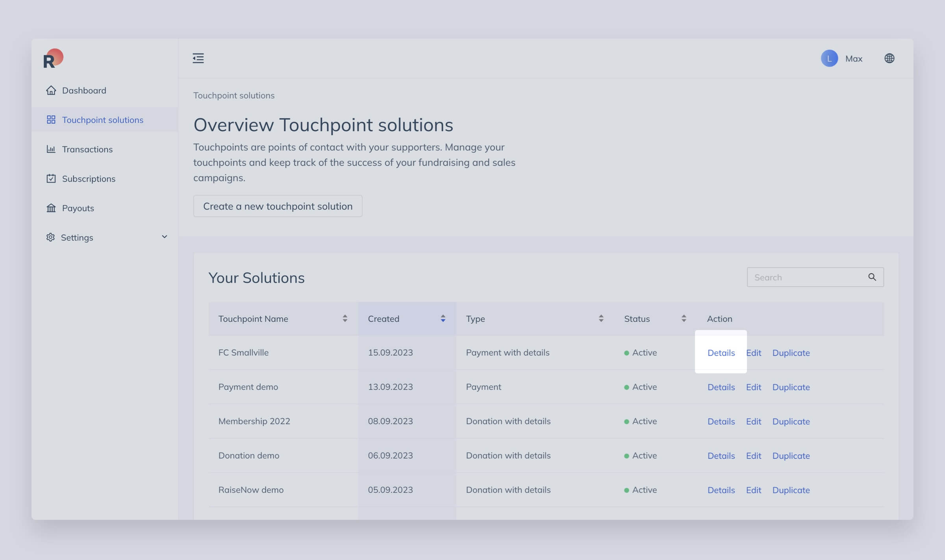
Task: Open Details for Membership 2022
Action: pos(721,421)
